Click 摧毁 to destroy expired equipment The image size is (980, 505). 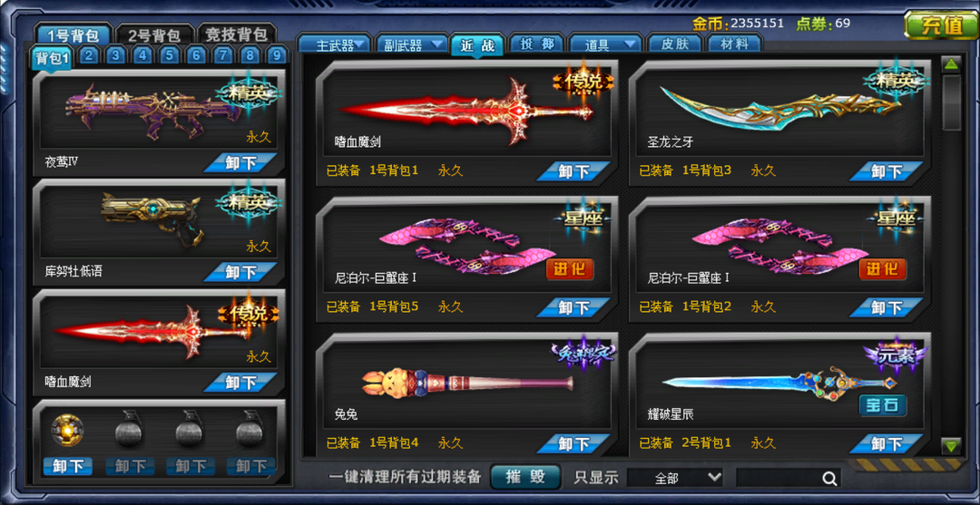click(525, 477)
